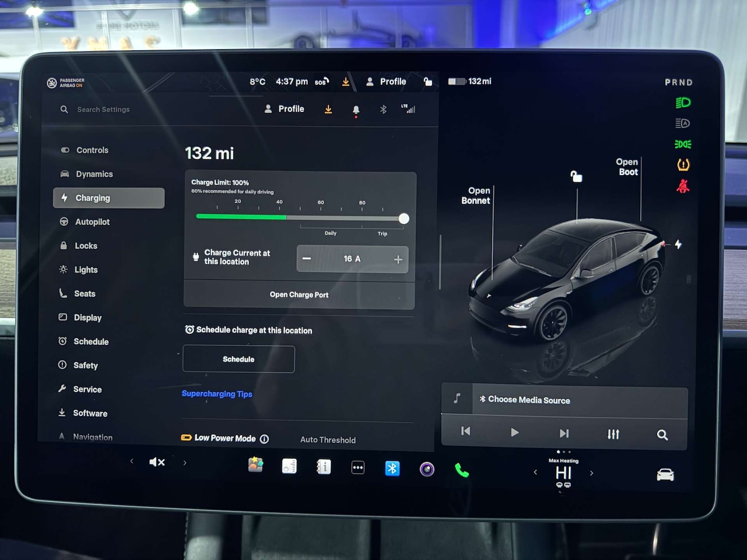Mute the speaker volume

(156, 462)
